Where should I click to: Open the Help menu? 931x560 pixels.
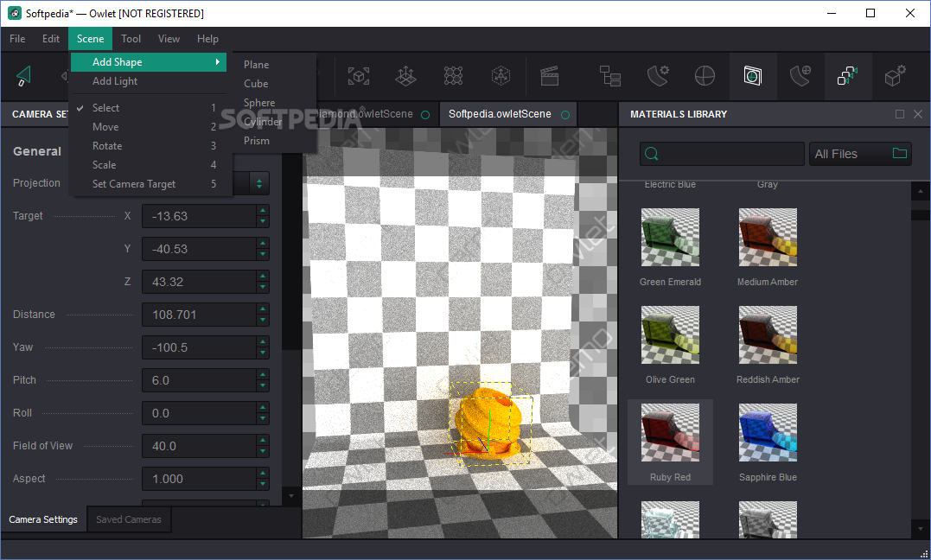click(x=207, y=39)
